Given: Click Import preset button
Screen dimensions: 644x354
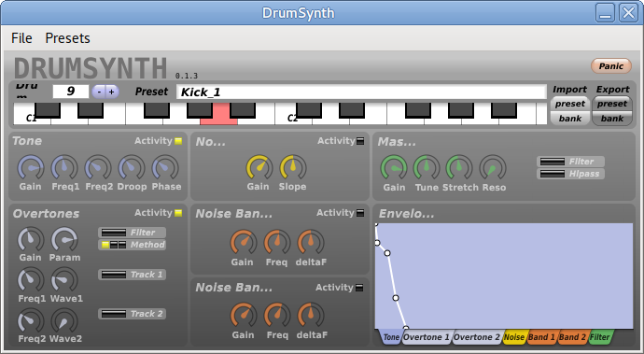Looking at the screenshot, I should point(570,104).
